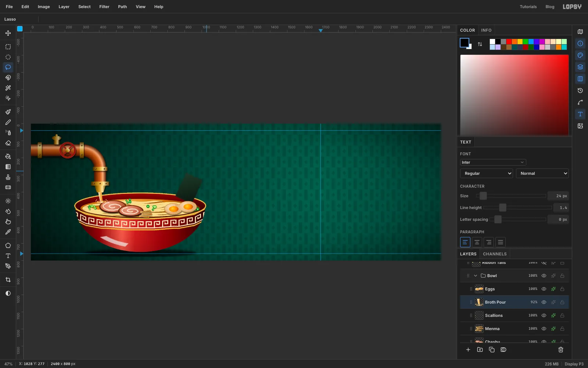Switch to the Info tab

[486, 30]
